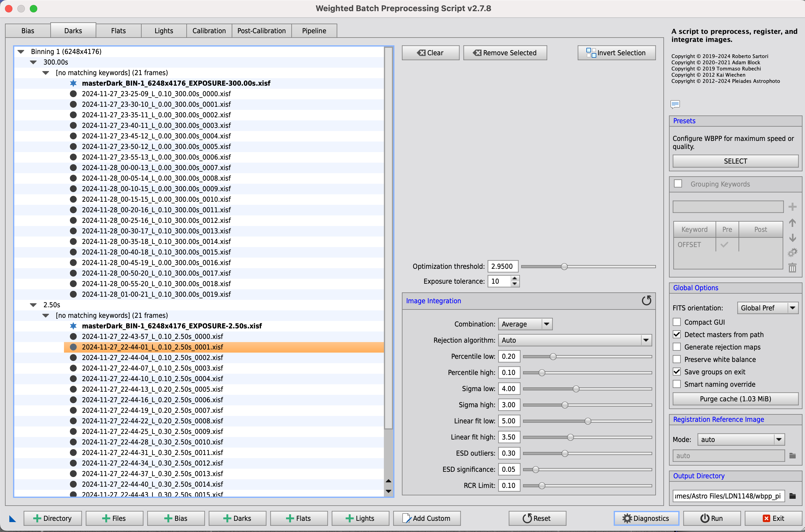Click Invert Selection button
805x532 pixels.
[x=616, y=52]
